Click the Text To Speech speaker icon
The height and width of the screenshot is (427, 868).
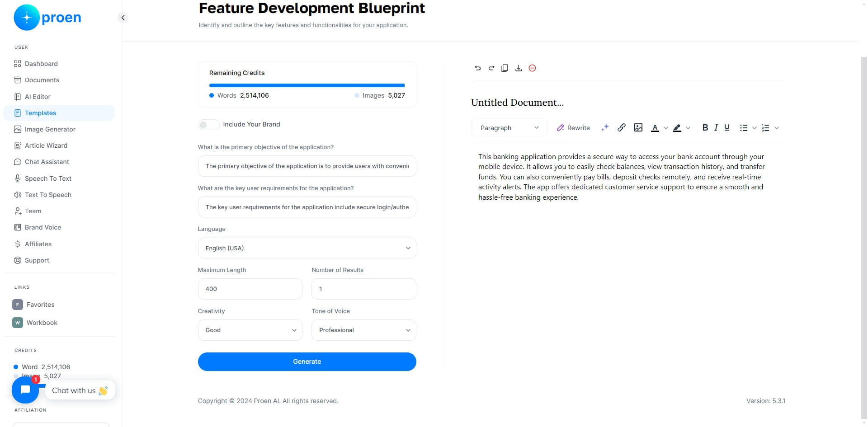pos(18,195)
